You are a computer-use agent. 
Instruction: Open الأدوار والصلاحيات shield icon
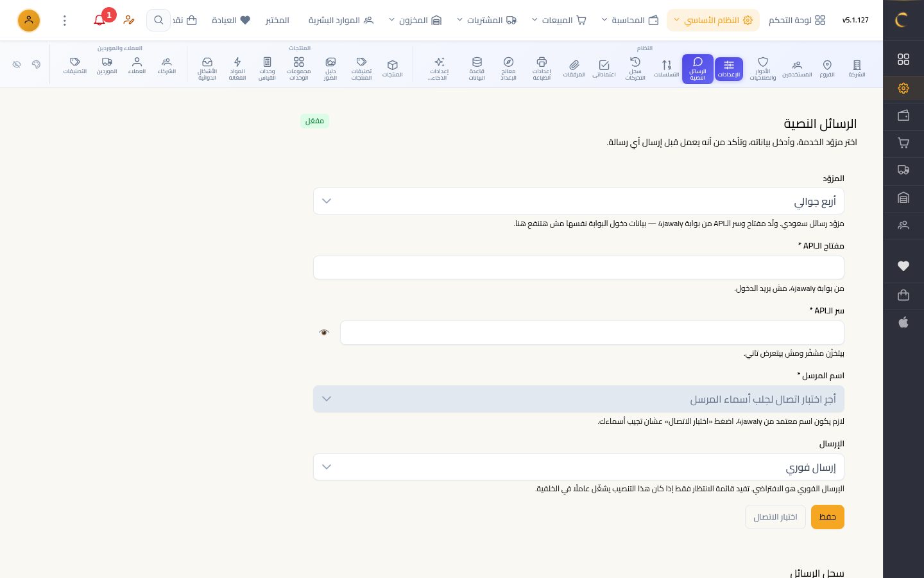763,69
